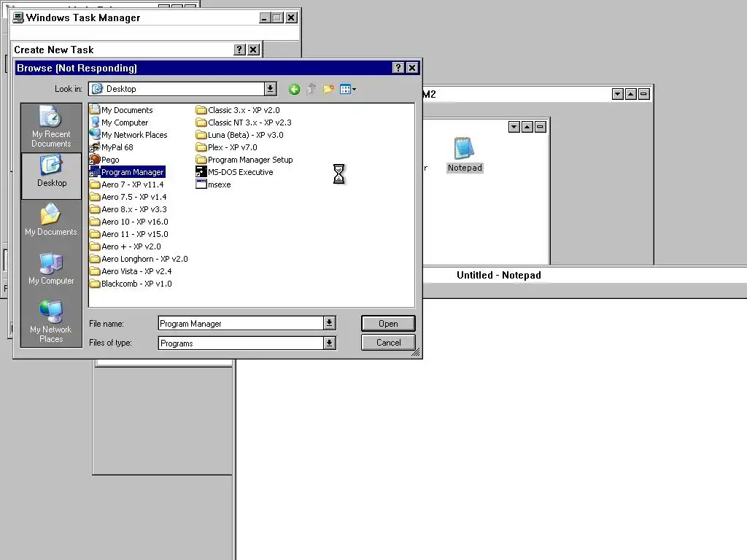The height and width of the screenshot is (560, 747).
Task: Click inner group window up arrow button
Action: coord(527,127)
